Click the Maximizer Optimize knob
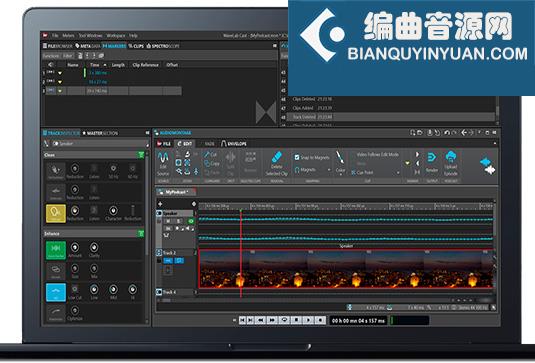Viewport: 535px width, 363px height. 75,310
